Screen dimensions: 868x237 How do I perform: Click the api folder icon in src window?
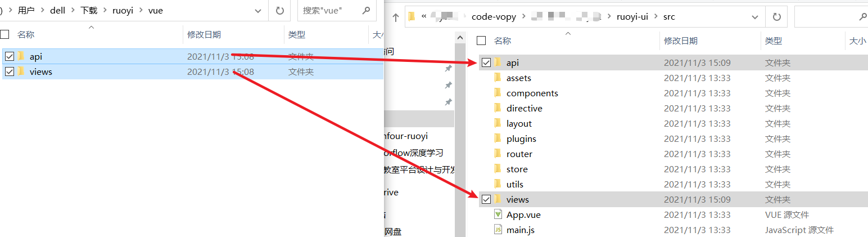498,62
